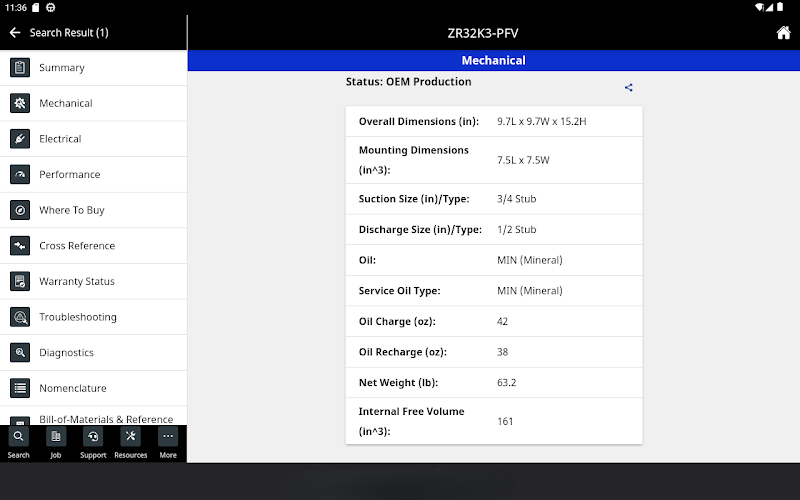
Task: Click the Wi-Fi signal status icon
Action: click(759, 7)
